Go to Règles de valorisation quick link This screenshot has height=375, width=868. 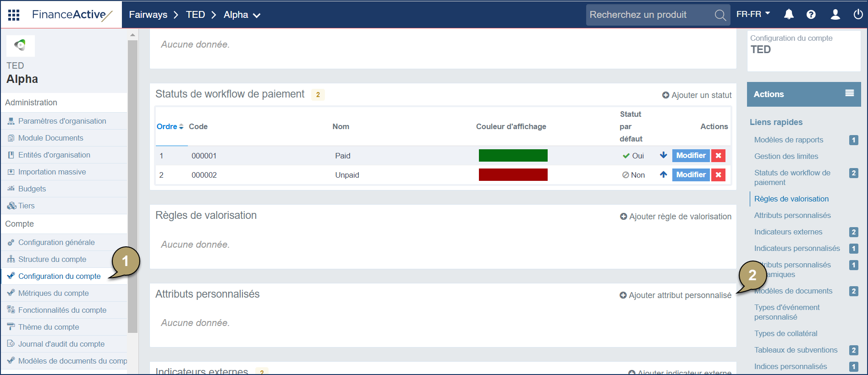[x=791, y=199]
